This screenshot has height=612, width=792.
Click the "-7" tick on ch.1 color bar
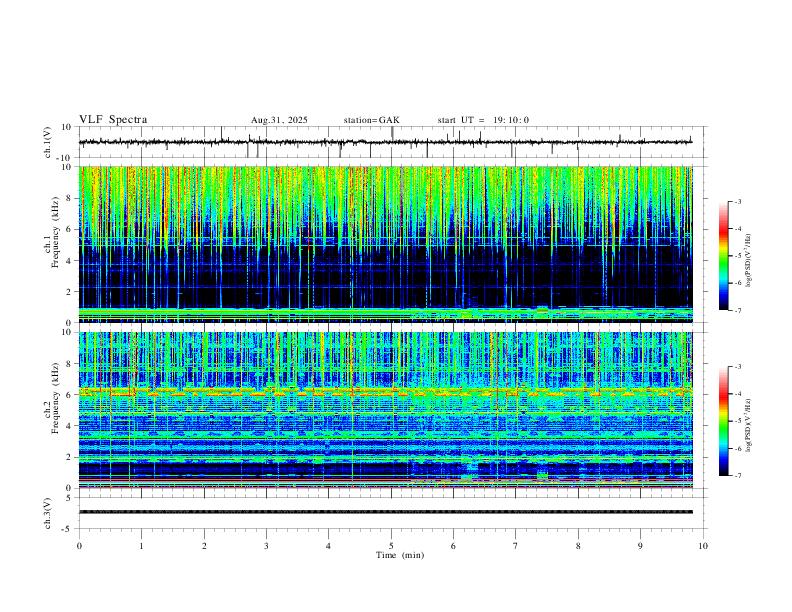pos(738,311)
